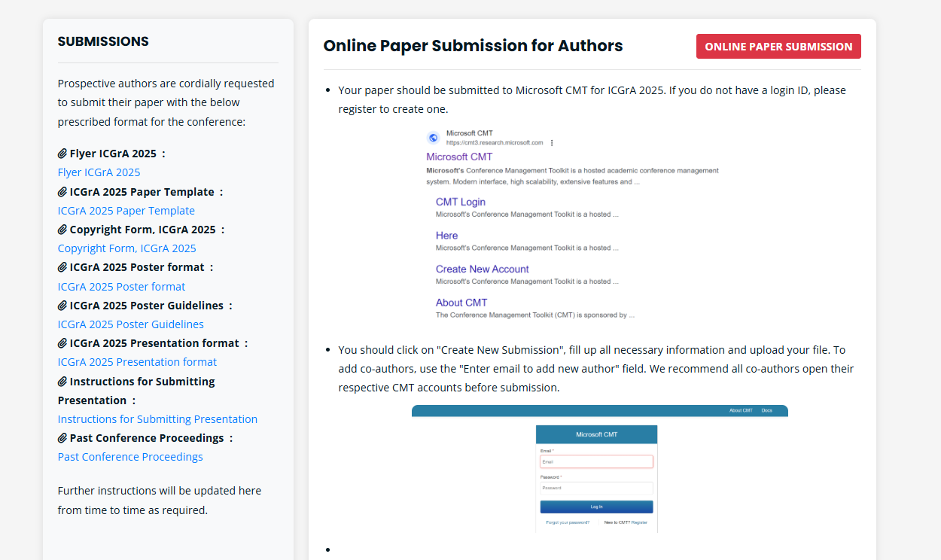This screenshot has width=941, height=560.
Task: Click the paperclip icon beside Poster Guidelines heading
Action: coord(62,306)
